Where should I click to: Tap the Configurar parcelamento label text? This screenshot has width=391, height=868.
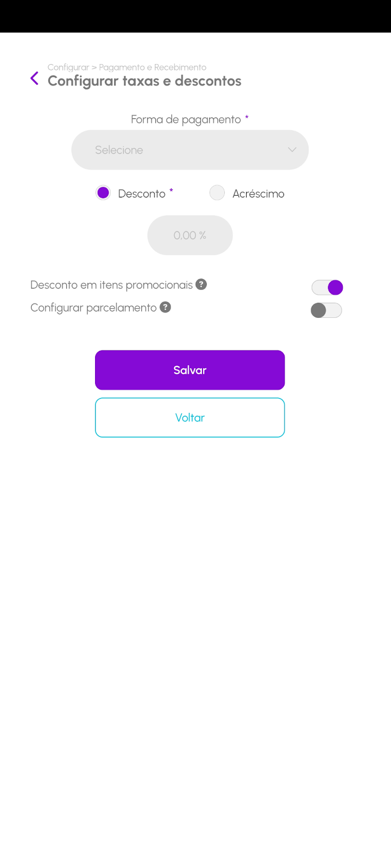click(x=93, y=308)
